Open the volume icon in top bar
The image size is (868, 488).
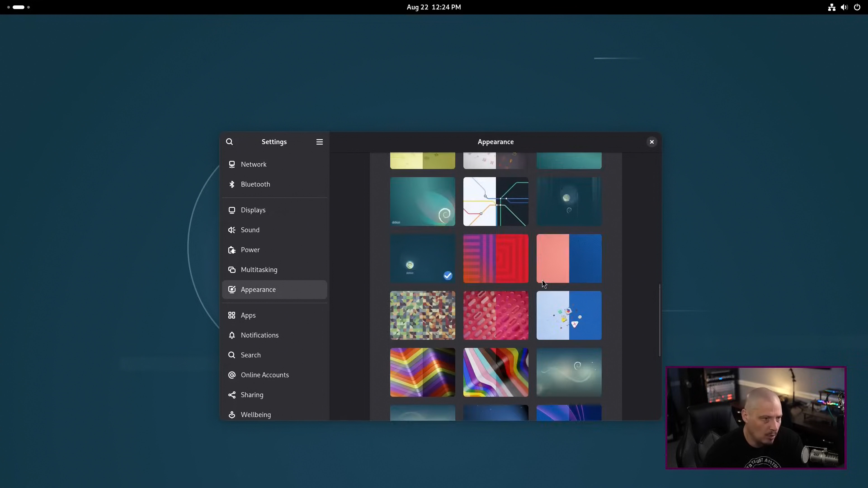click(x=844, y=7)
